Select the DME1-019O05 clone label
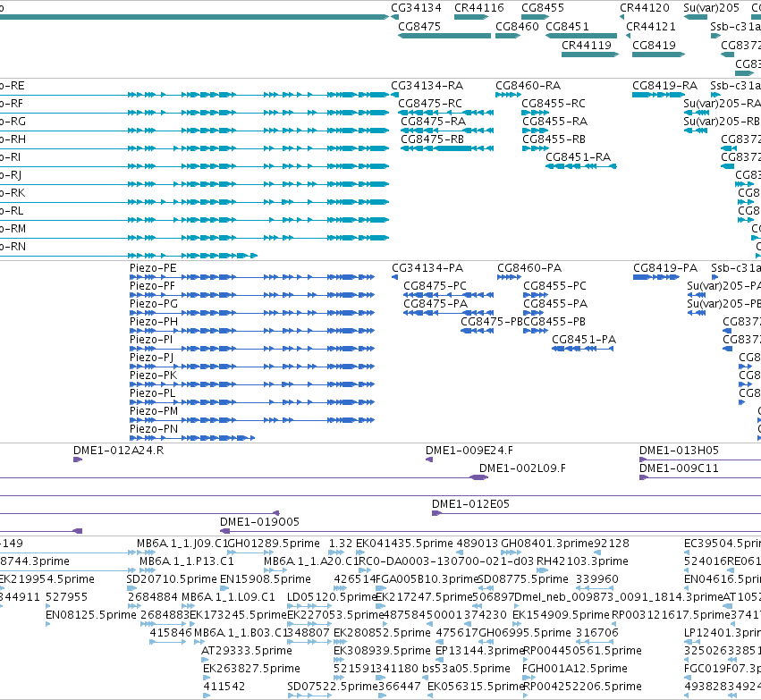This screenshot has width=761, height=700. 259,522
